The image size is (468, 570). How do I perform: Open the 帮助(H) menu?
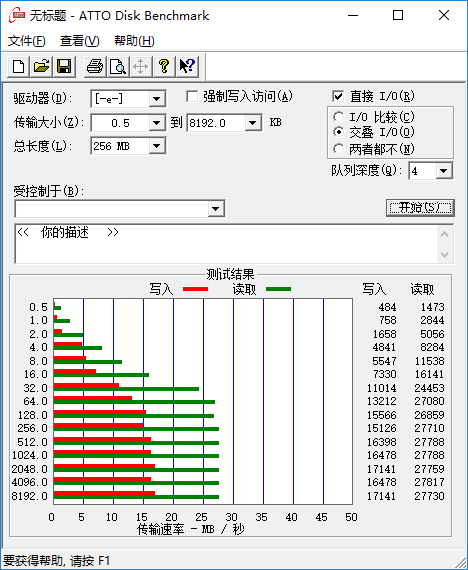134,41
